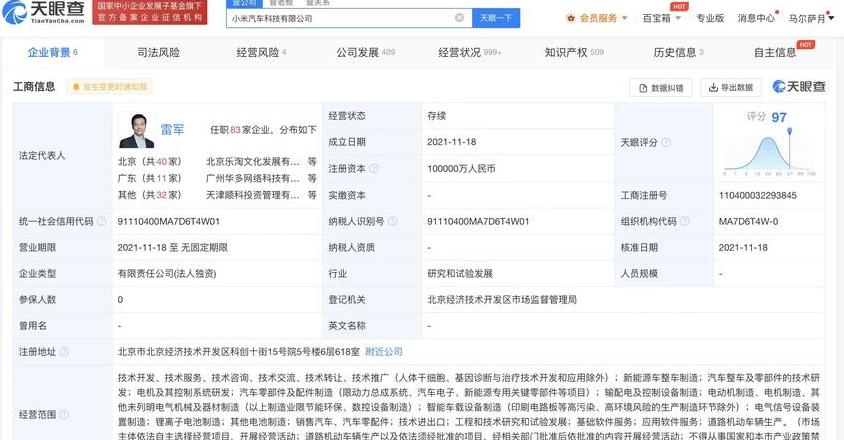
Task: Switch to the 自主信息 tab
Action: coord(775,52)
